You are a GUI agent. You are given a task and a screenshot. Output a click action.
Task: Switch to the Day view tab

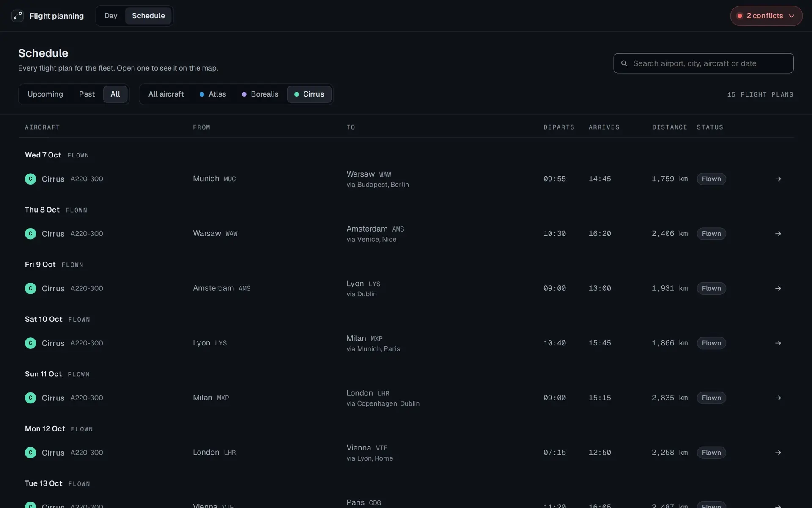coord(111,16)
